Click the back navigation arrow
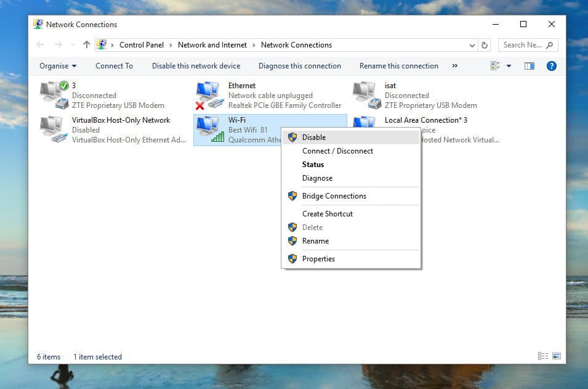 (x=40, y=44)
